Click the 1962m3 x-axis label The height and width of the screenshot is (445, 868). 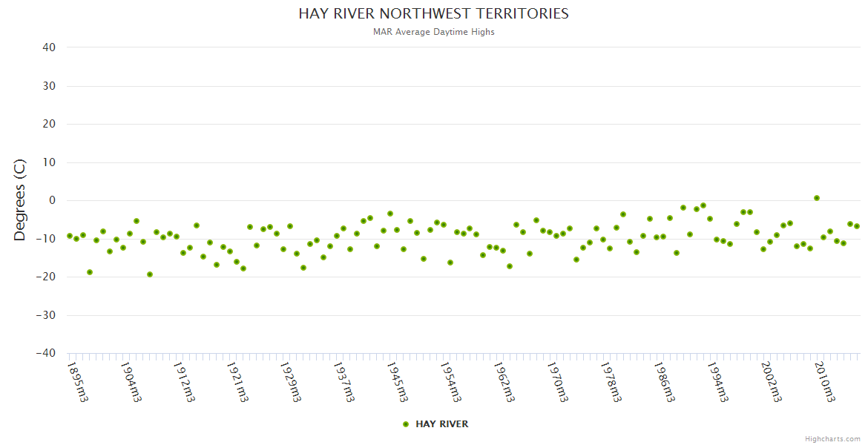504,381
